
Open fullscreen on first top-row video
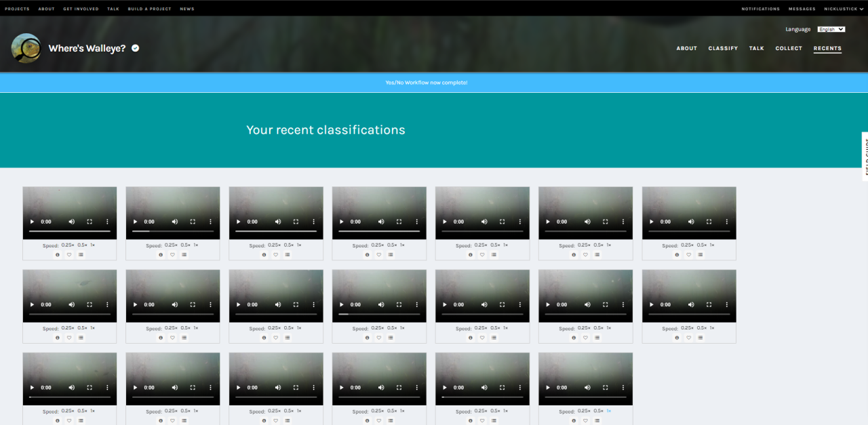pyautogui.click(x=90, y=222)
